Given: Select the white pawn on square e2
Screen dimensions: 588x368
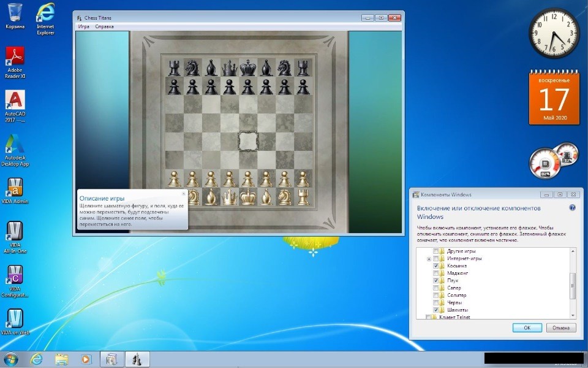Looking at the screenshot, I should pyautogui.click(x=247, y=178).
